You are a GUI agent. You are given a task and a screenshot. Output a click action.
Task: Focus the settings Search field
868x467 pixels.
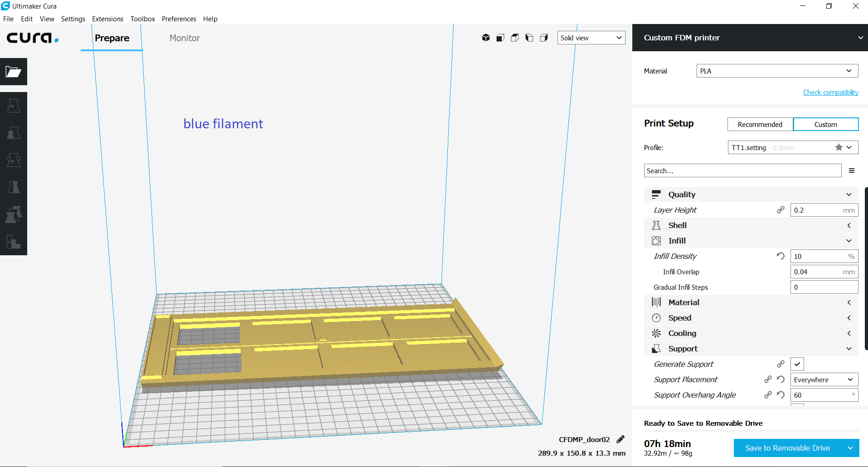(x=743, y=170)
